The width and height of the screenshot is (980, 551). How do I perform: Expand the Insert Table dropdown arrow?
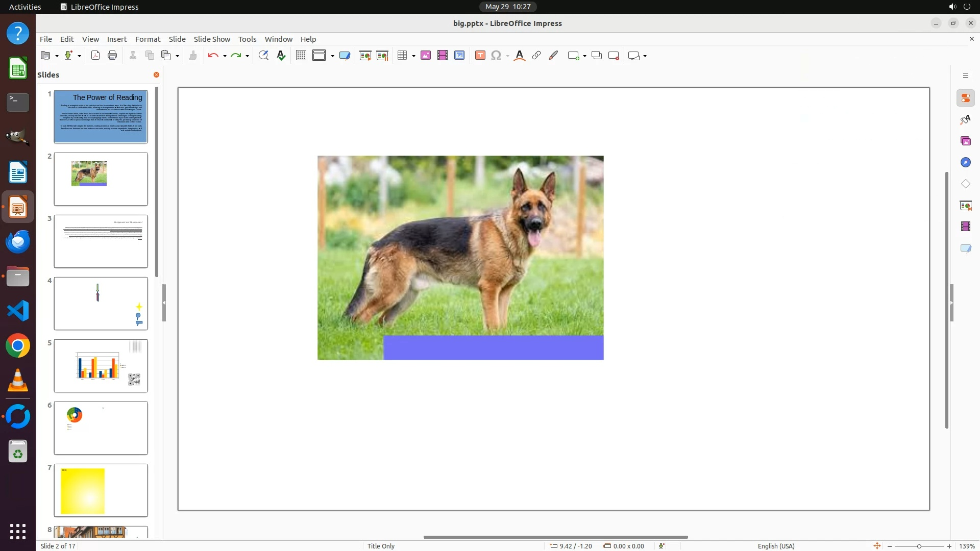pyautogui.click(x=413, y=56)
